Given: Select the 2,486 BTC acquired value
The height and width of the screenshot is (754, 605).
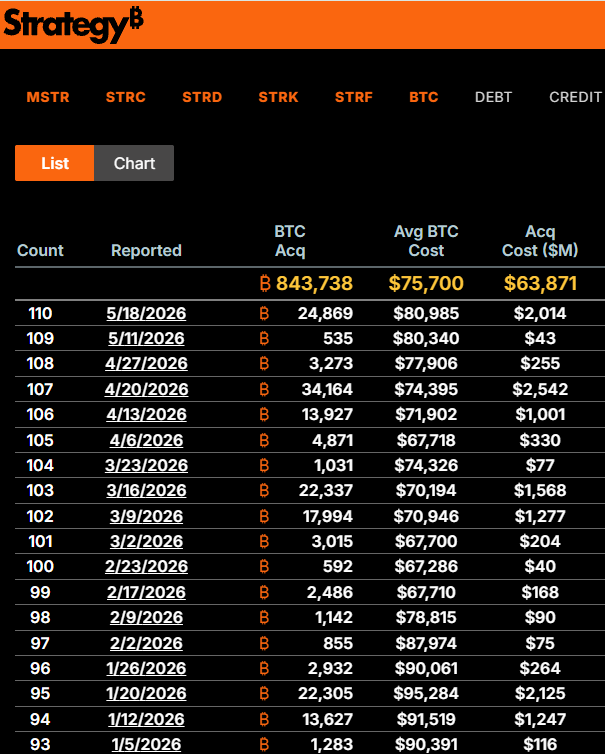Looking at the screenshot, I should tap(330, 592).
